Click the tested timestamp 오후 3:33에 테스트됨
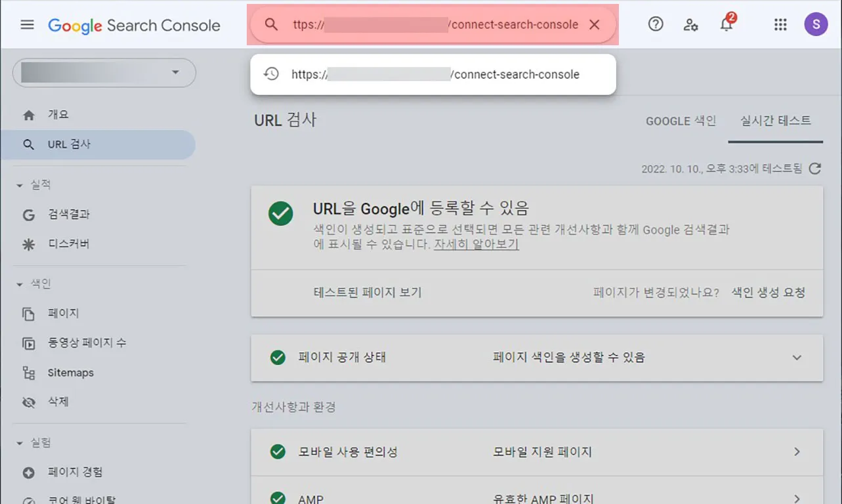Screen dimensions: 842x504 (x=722, y=169)
